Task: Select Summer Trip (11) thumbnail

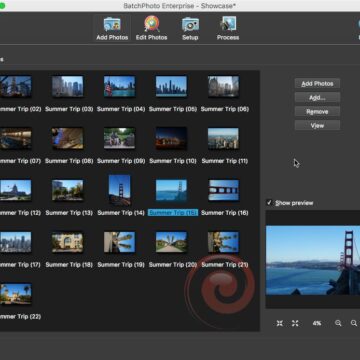Action: (223, 138)
